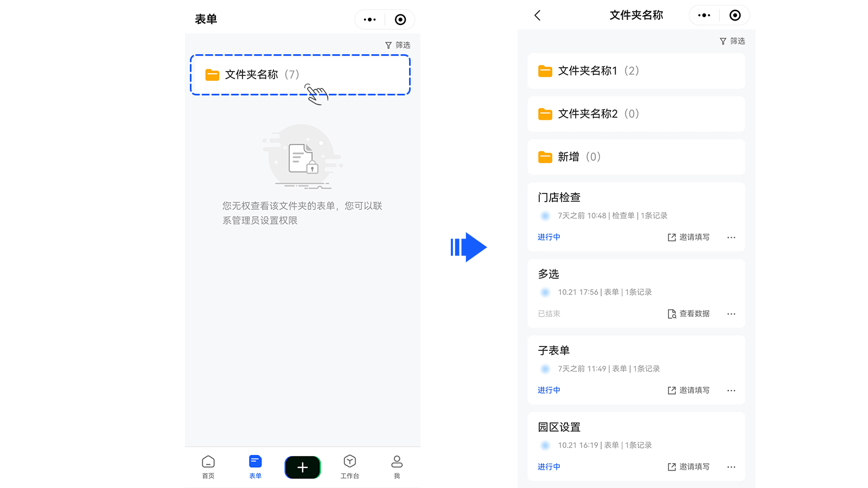Open the 筛选 filter on the left screen

pos(397,45)
